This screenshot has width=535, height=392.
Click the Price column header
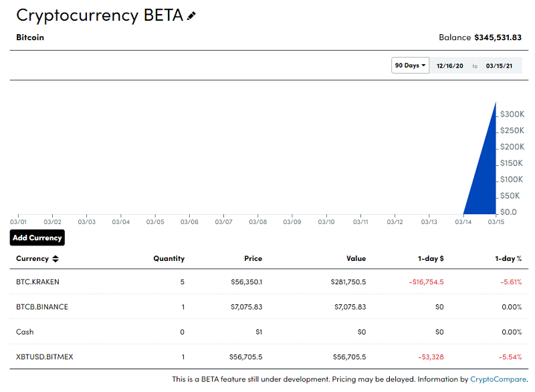253,259
